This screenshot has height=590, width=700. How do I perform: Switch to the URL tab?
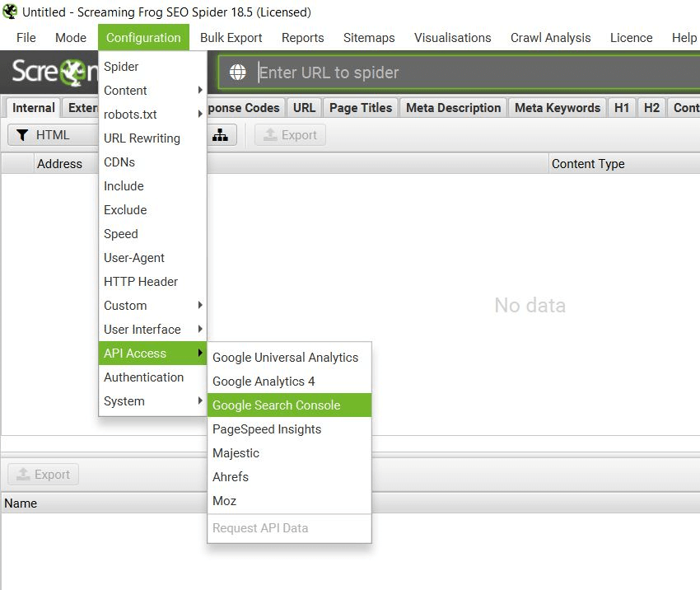(304, 108)
